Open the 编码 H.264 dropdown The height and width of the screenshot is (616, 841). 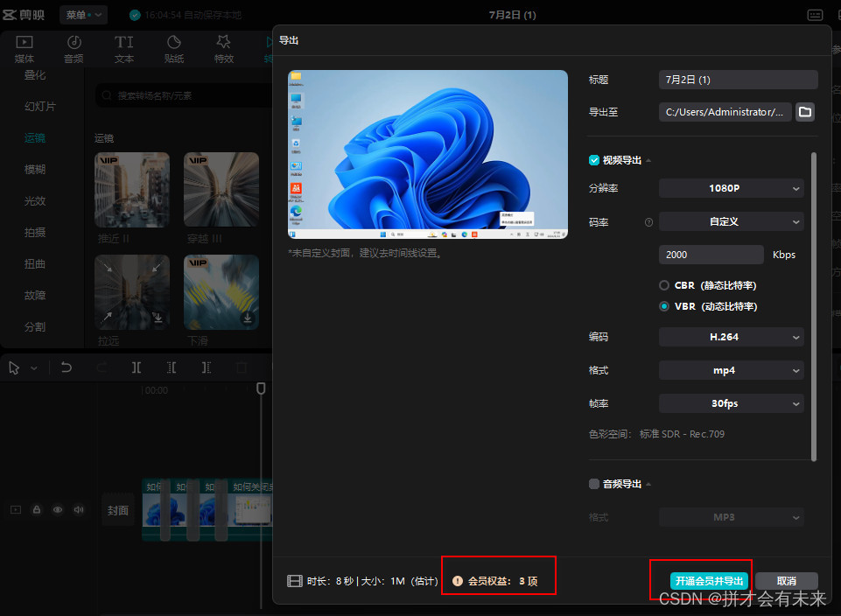(731, 337)
